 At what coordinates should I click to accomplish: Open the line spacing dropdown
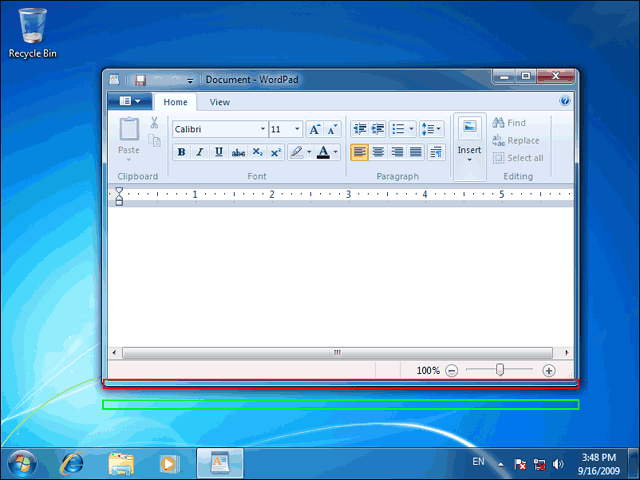(431, 129)
